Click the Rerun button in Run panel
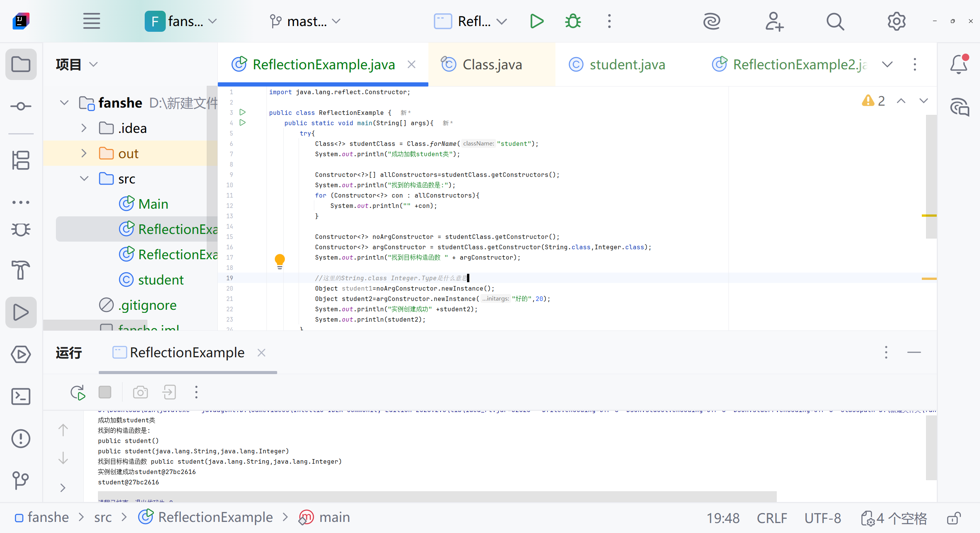Image resolution: width=980 pixels, height=533 pixels. (x=78, y=392)
